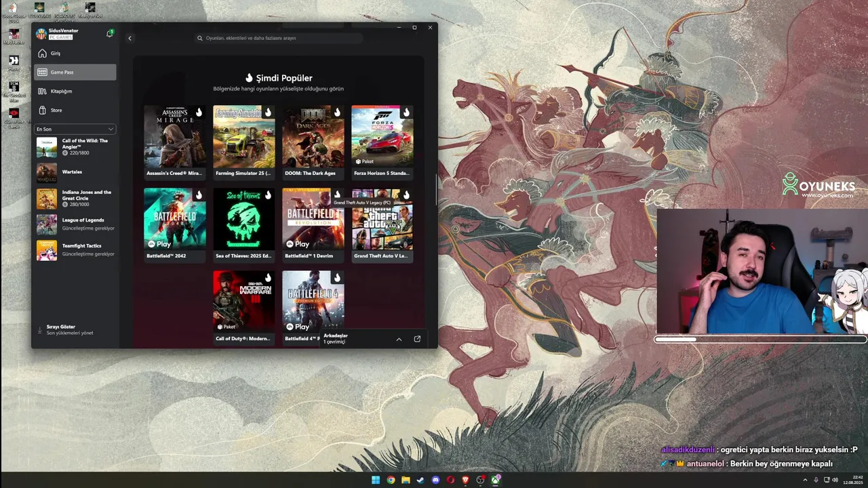Open Farming Simulator 25 game card
The height and width of the screenshot is (488, 868).
tap(244, 142)
